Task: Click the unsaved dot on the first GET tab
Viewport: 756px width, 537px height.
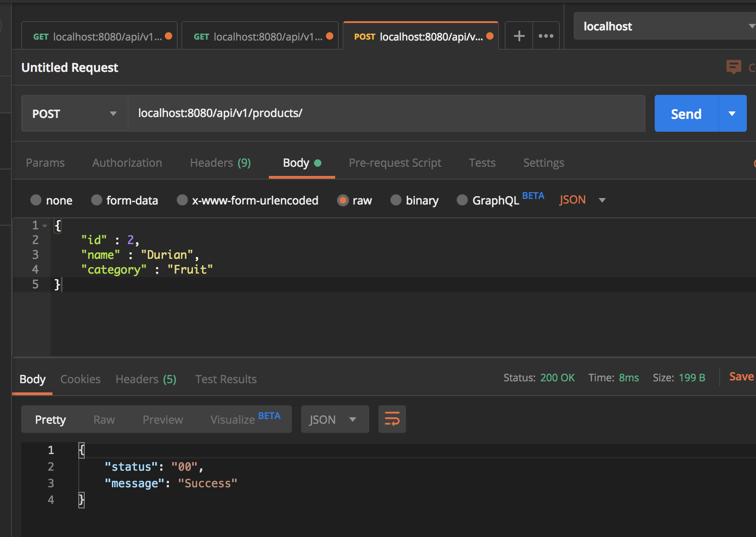Action: (169, 35)
